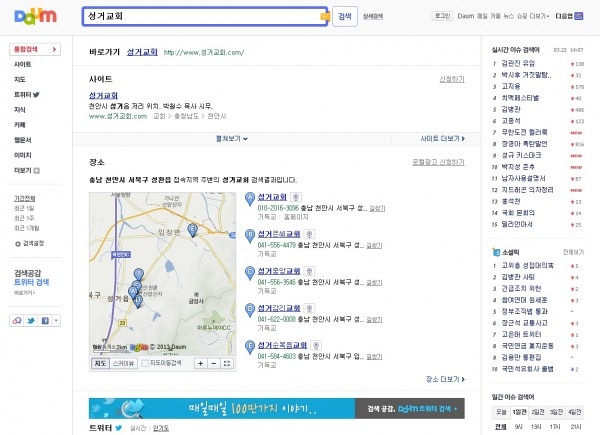Click marker D on the map
Screen dimensions: 600x435
(x=138, y=301)
